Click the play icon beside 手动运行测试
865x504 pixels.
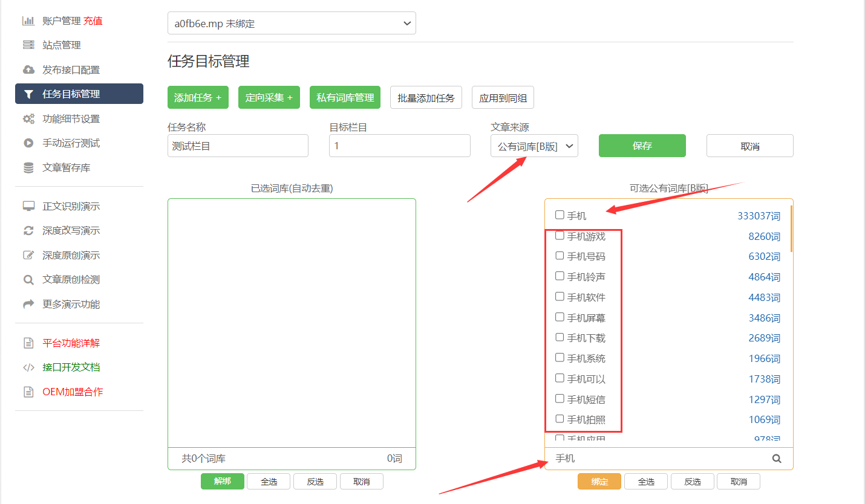point(28,143)
